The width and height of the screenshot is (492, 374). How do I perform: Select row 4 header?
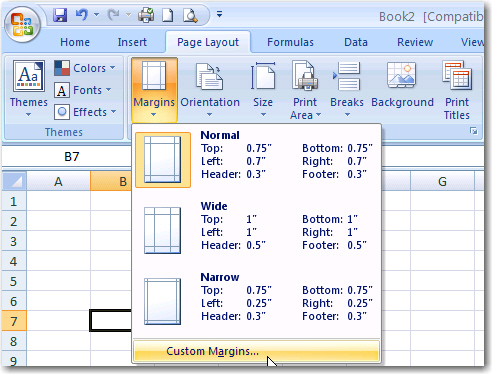click(14, 261)
